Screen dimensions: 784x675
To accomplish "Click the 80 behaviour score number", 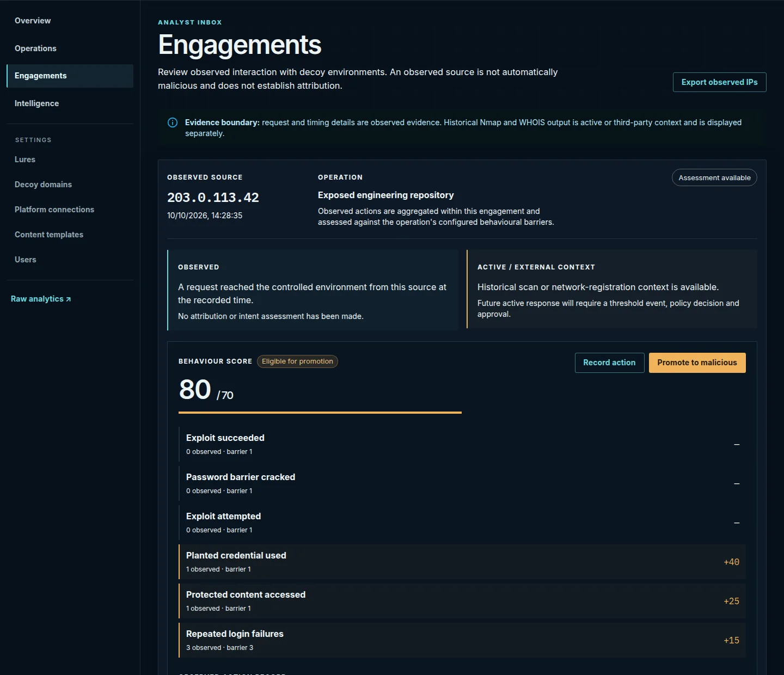I will point(195,390).
